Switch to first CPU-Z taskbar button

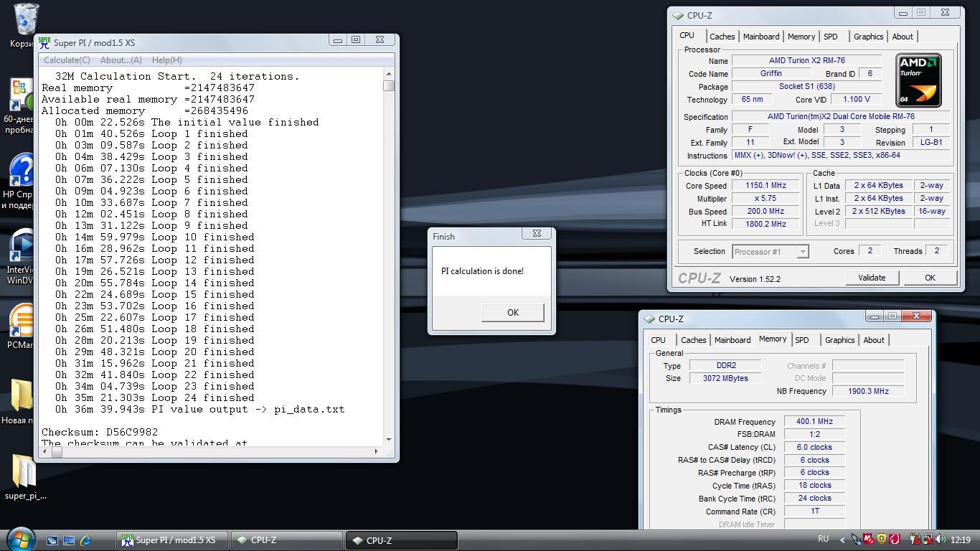point(286,540)
